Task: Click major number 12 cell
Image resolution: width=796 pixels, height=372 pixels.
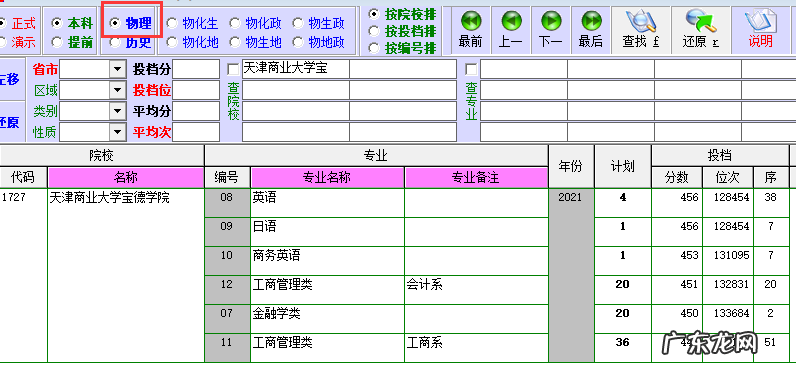Action: click(x=227, y=290)
